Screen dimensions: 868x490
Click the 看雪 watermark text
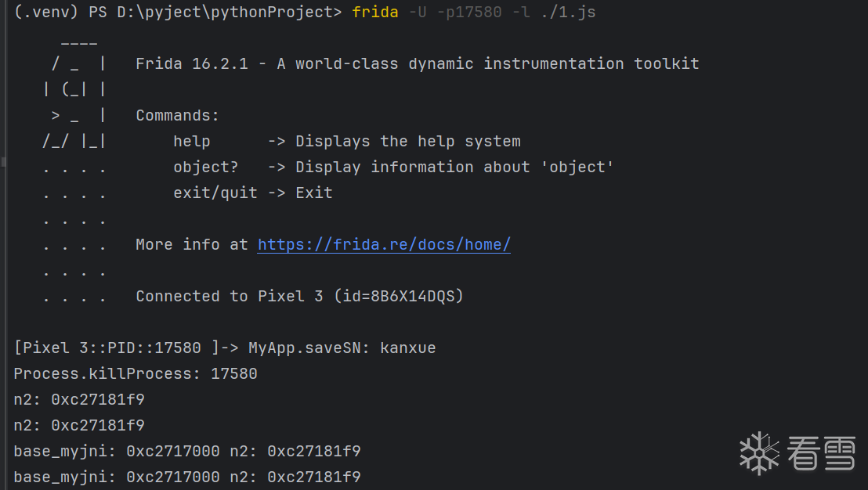(x=821, y=453)
